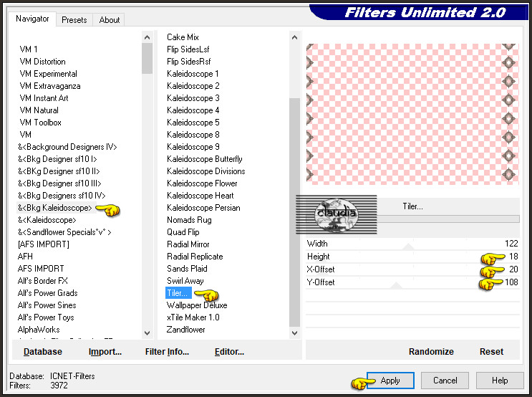This screenshot has height=397, width=532.
Task: Select &<BKg Designer sf10 II> category
Action: tap(59, 171)
